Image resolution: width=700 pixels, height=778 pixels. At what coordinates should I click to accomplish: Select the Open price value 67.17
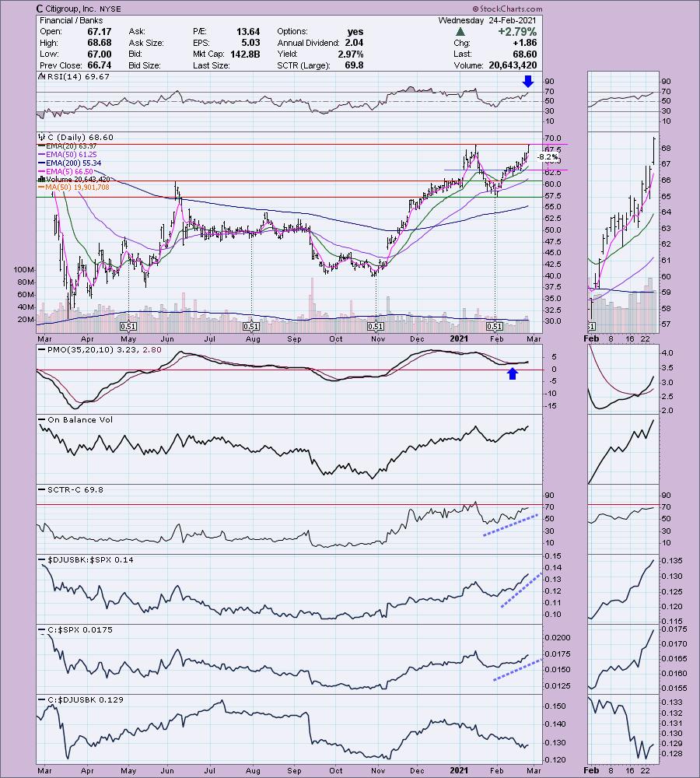(x=100, y=31)
